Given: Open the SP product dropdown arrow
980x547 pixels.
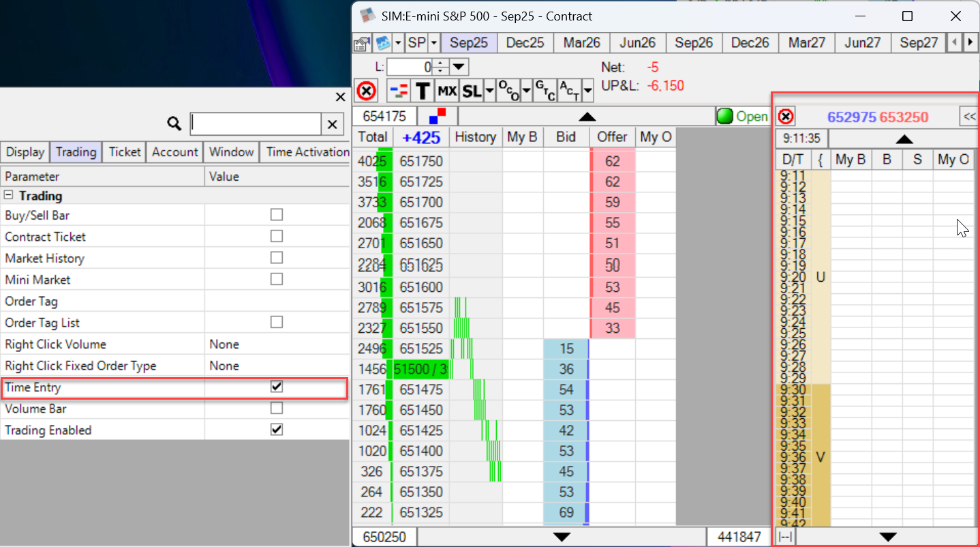Looking at the screenshot, I should click(x=434, y=43).
